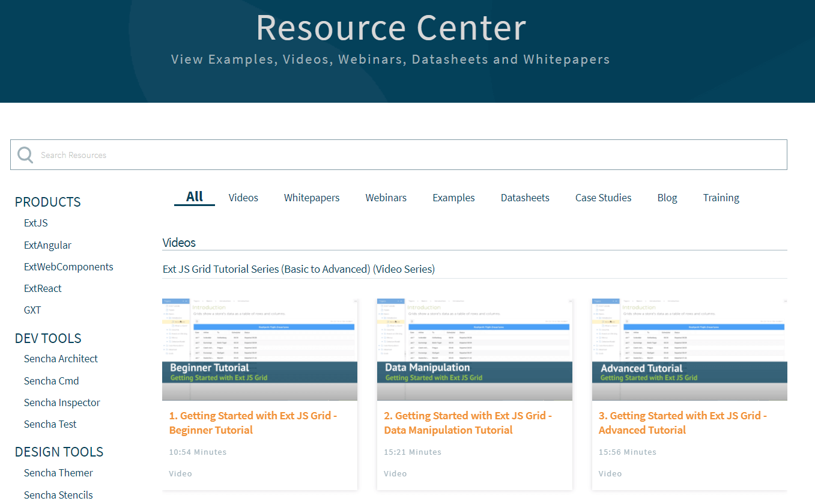Filter by ExtAngular product
The height and width of the screenshot is (504, 815).
click(x=47, y=245)
